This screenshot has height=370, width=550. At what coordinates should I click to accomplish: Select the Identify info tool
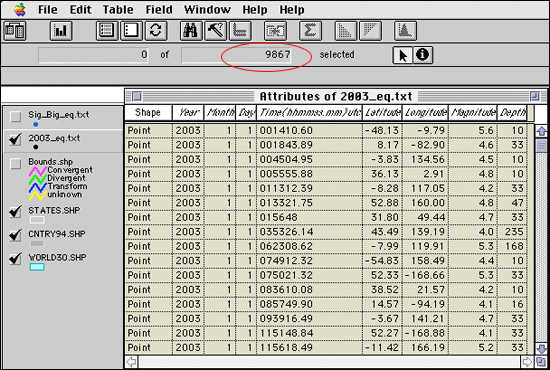point(423,55)
